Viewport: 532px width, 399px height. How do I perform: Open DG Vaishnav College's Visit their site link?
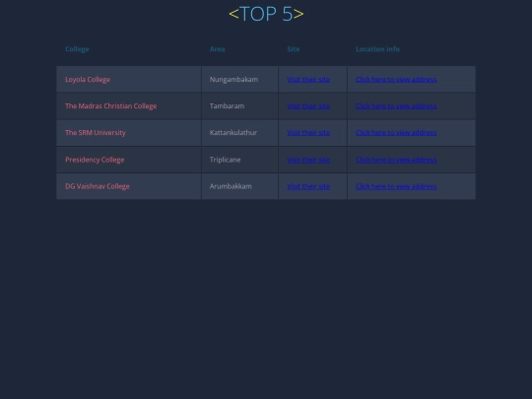click(308, 186)
